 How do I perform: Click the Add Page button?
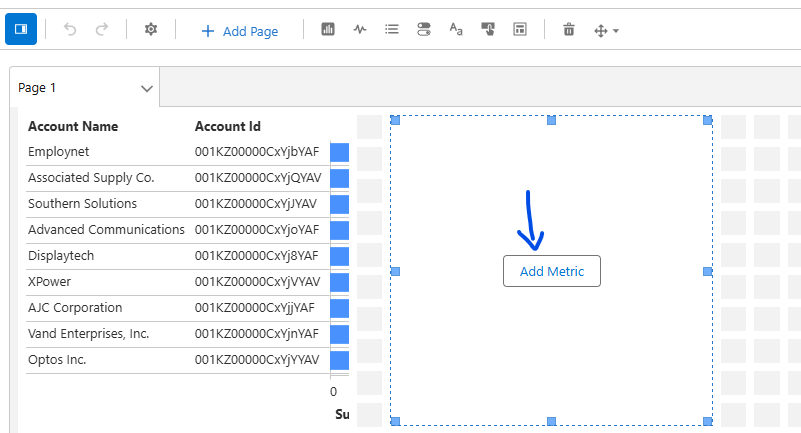(239, 31)
